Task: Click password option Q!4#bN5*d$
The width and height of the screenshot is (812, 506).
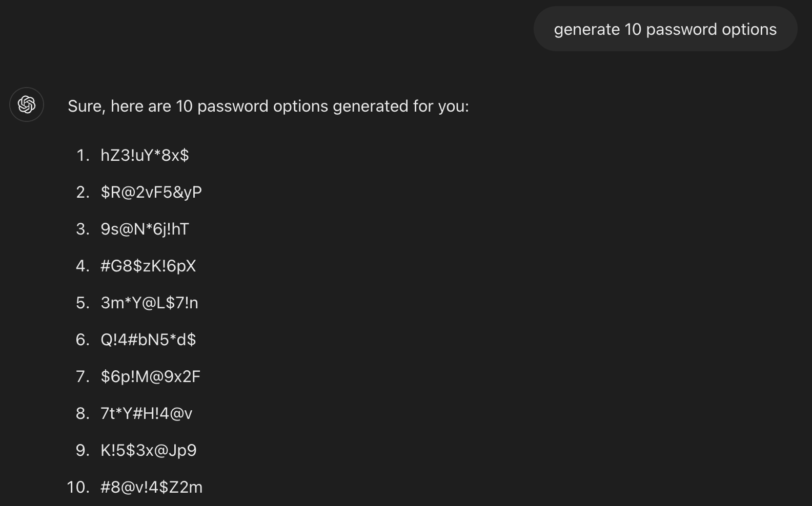Action: [148, 340]
